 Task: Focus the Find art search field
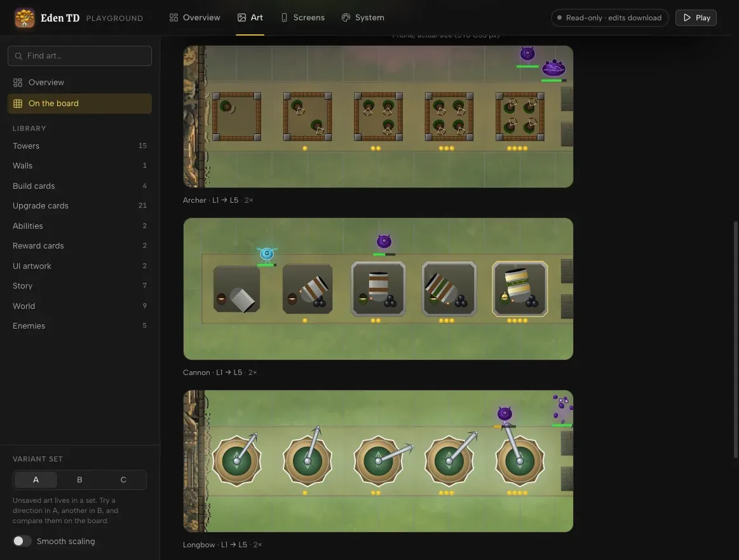point(79,56)
